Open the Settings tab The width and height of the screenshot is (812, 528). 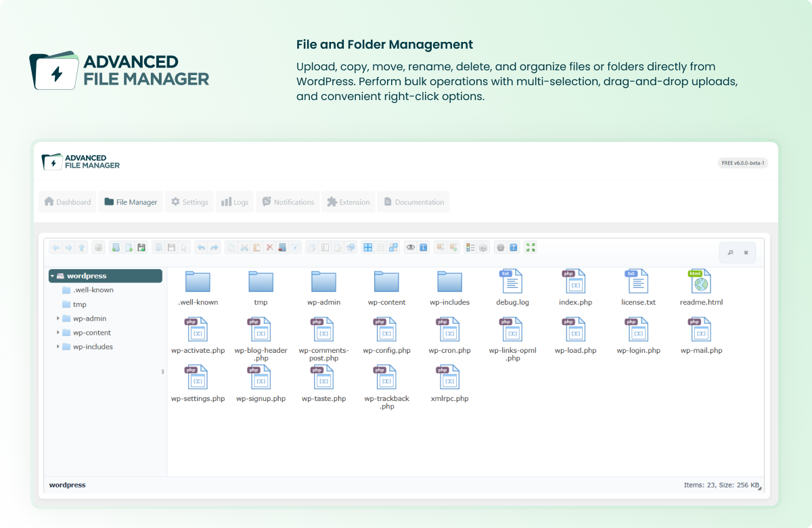(x=189, y=202)
